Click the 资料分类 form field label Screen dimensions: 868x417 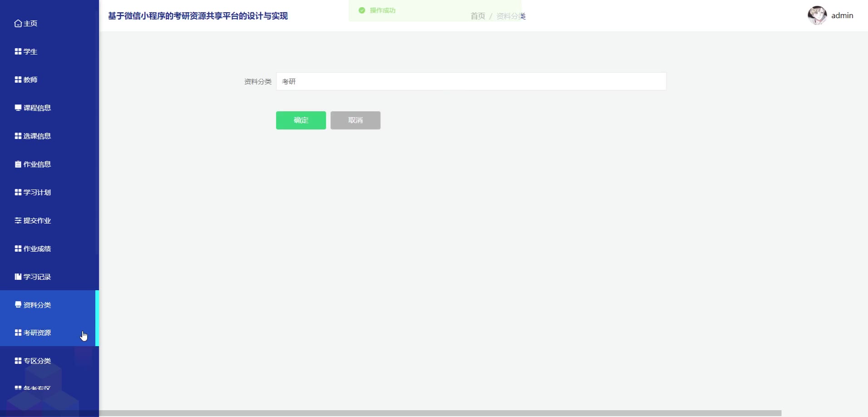tap(258, 82)
